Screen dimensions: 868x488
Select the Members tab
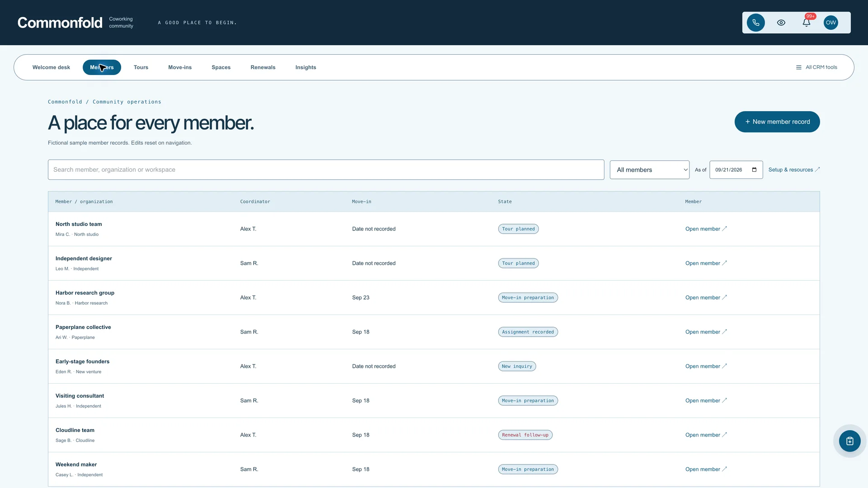tap(102, 67)
